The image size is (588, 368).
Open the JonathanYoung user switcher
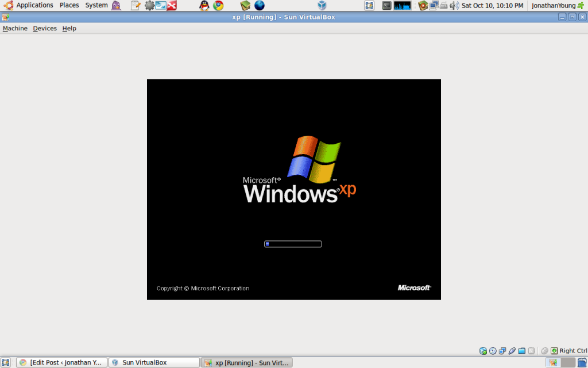click(x=554, y=5)
